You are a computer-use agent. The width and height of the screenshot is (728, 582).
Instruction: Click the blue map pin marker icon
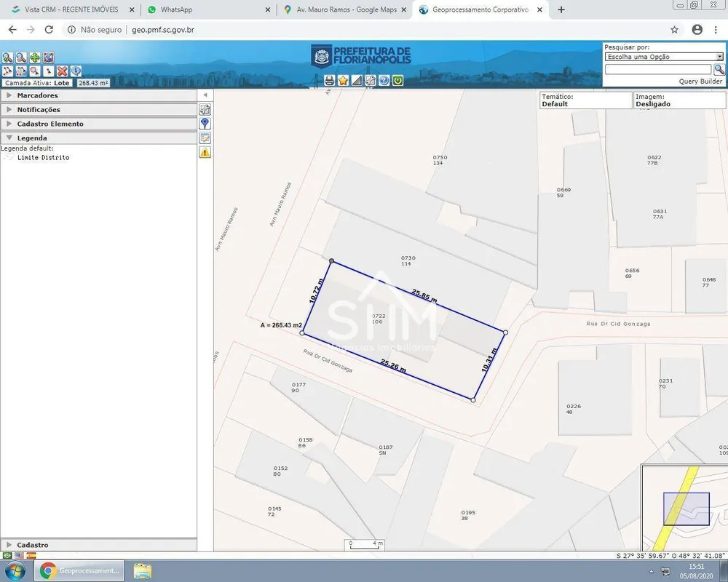205,124
